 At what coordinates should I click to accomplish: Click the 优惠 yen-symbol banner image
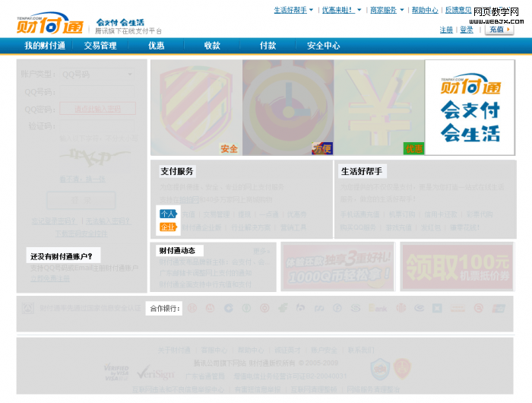pos(379,107)
